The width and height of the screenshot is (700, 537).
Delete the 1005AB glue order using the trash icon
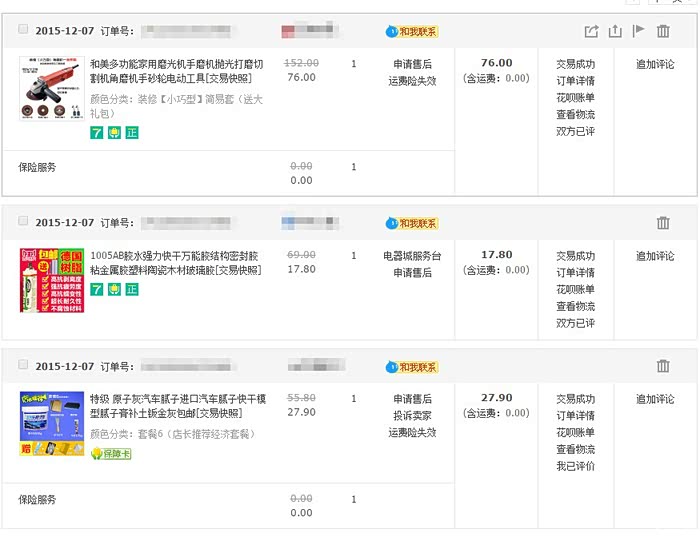click(663, 223)
